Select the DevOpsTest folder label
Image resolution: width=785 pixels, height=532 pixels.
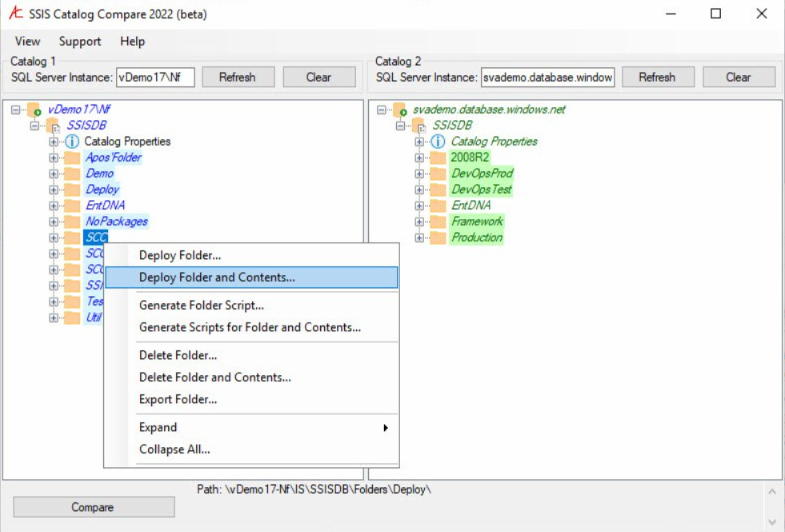[481, 190]
